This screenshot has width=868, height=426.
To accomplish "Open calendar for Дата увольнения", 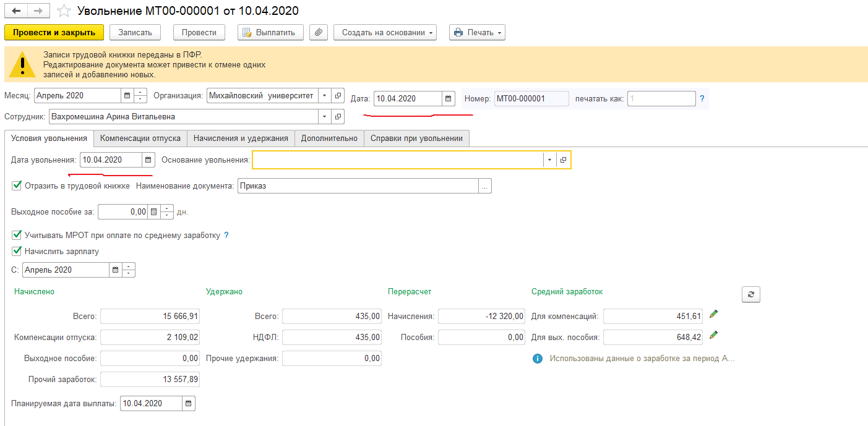I will click(148, 160).
